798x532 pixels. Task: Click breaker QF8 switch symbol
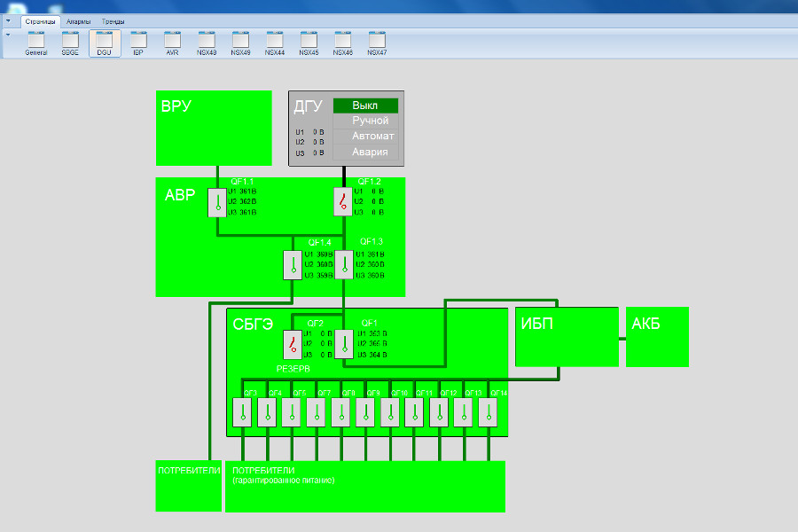(x=340, y=412)
